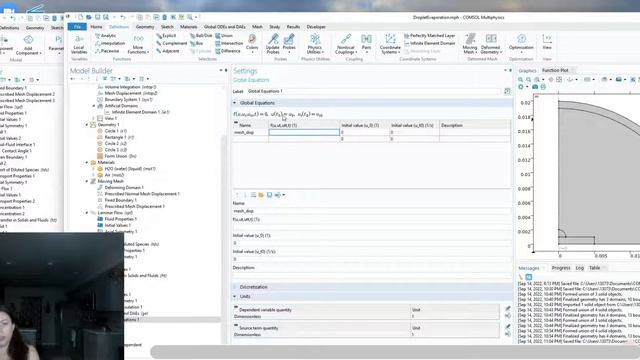
Task: Click Zoom Extents in graphics toolbar
Action: tap(559, 80)
